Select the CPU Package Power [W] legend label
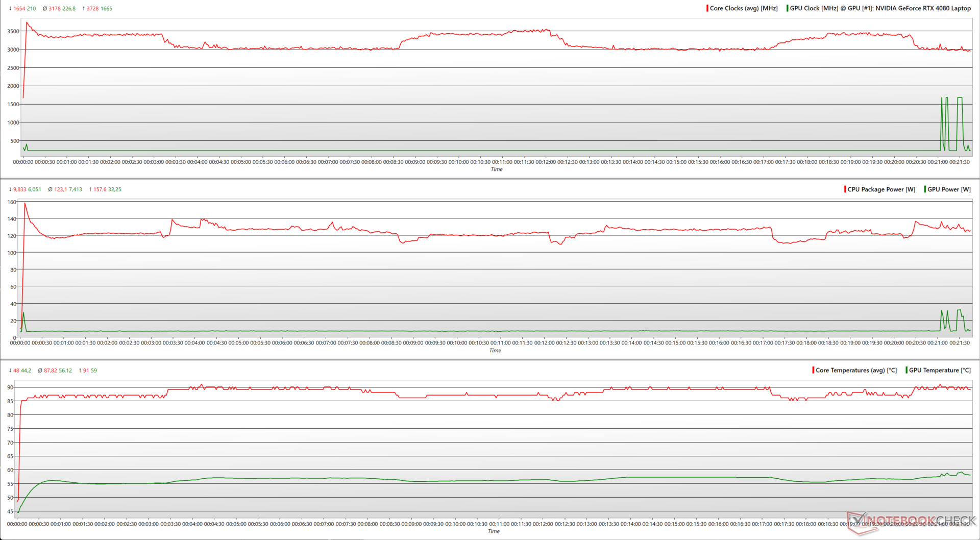This screenshot has height=540, width=980. [881, 189]
